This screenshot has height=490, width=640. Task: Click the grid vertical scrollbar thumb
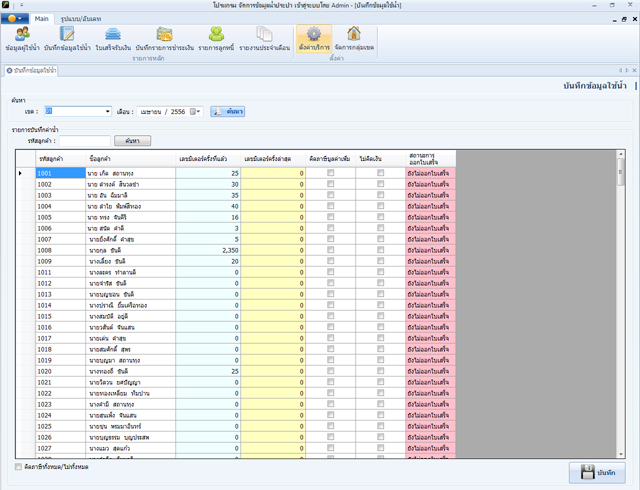(x=621, y=172)
